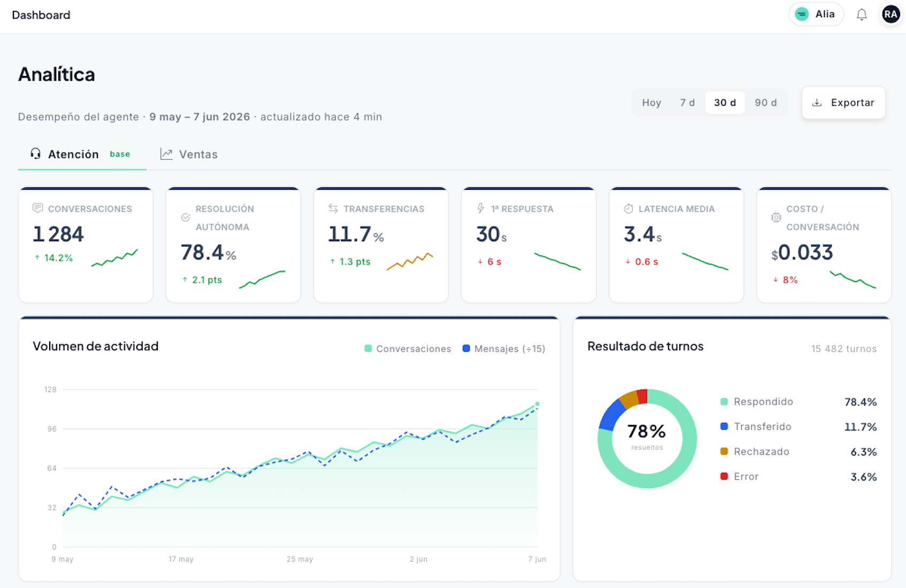Select the 30 d time range
Viewport: 906px width, 588px height.
point(725,103)
